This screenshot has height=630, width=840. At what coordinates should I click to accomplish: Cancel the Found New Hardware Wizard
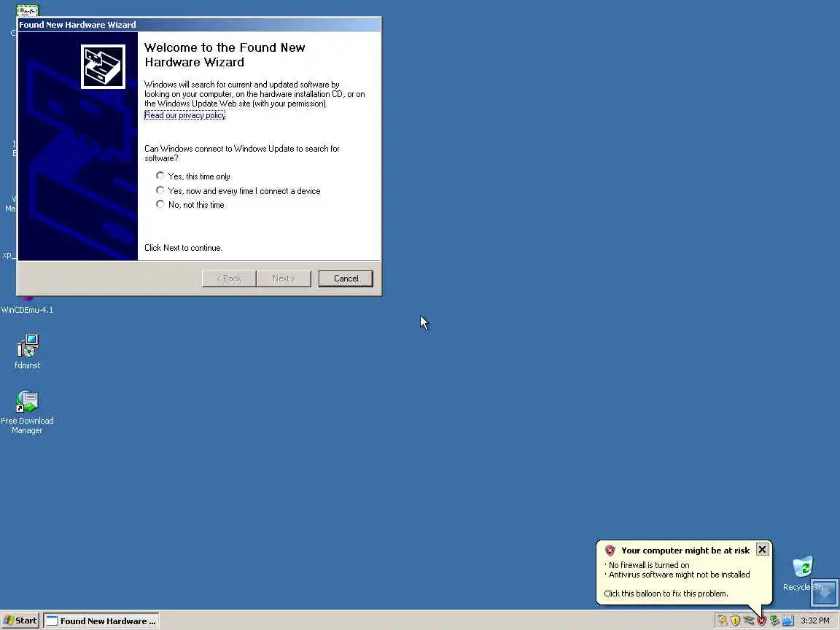[x=346, y=279]
